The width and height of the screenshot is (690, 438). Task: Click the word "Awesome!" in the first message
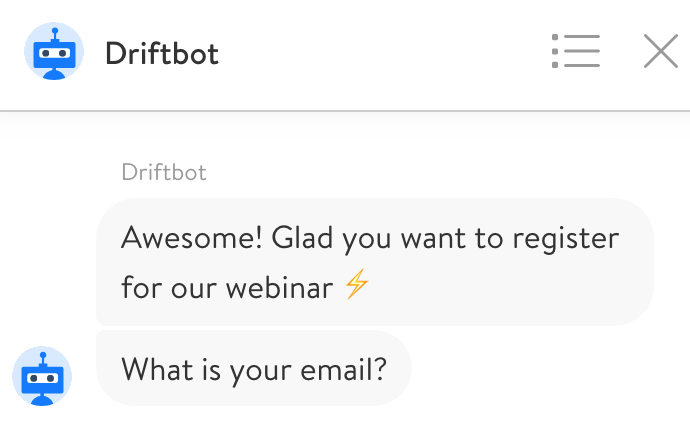[x=178, y=240]
